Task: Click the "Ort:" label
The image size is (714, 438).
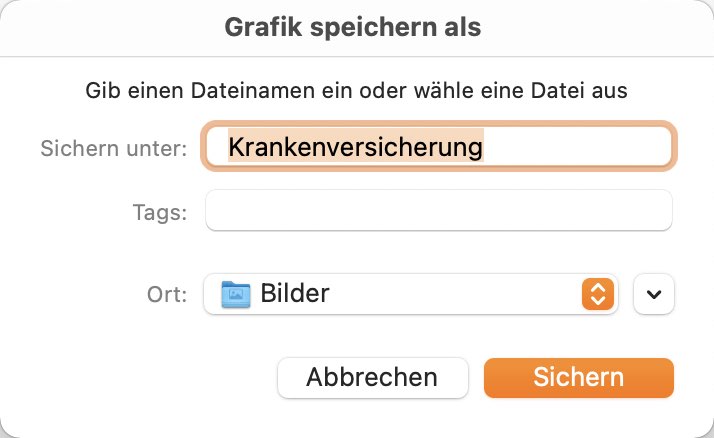Action: (x=167, y=294)
